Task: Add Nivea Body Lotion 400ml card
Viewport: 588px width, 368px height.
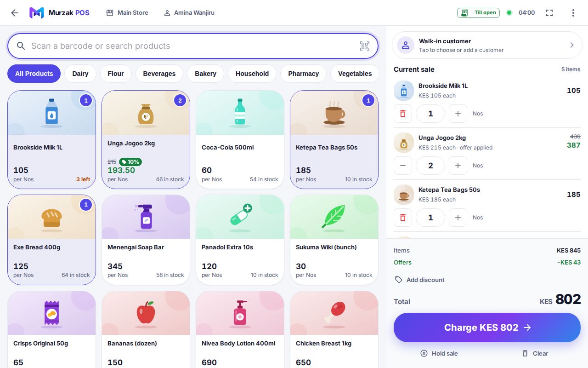Action: pos(240,329)
